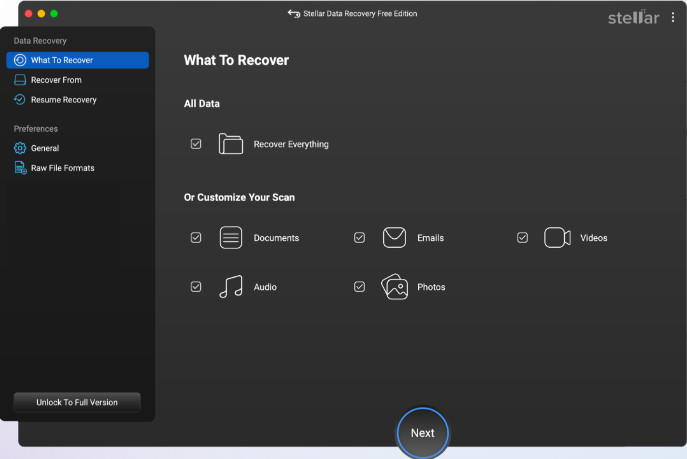The height and width of the screenshot is (459, 687).
Task: Click the red close window button
Action: pyautogui.click(x=28, y=14)
